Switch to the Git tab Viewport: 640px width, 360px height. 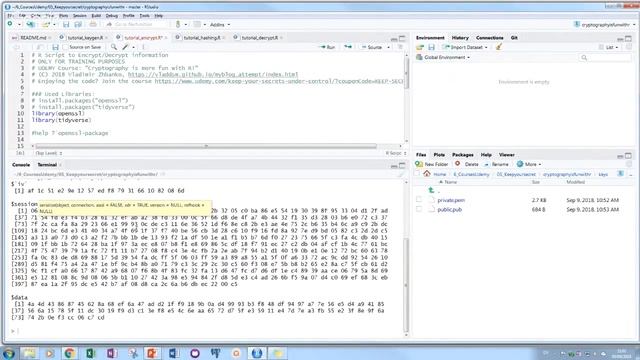pyautogui.click(x=514, y=38)
